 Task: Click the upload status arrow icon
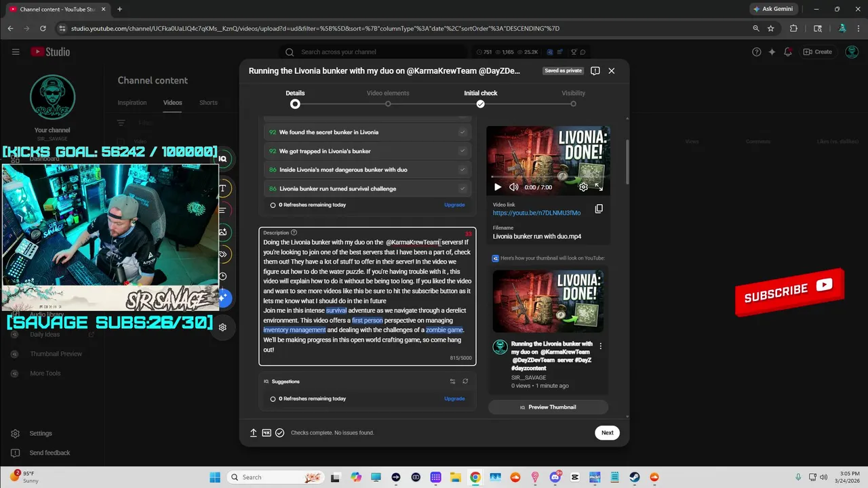pos(254,432)
